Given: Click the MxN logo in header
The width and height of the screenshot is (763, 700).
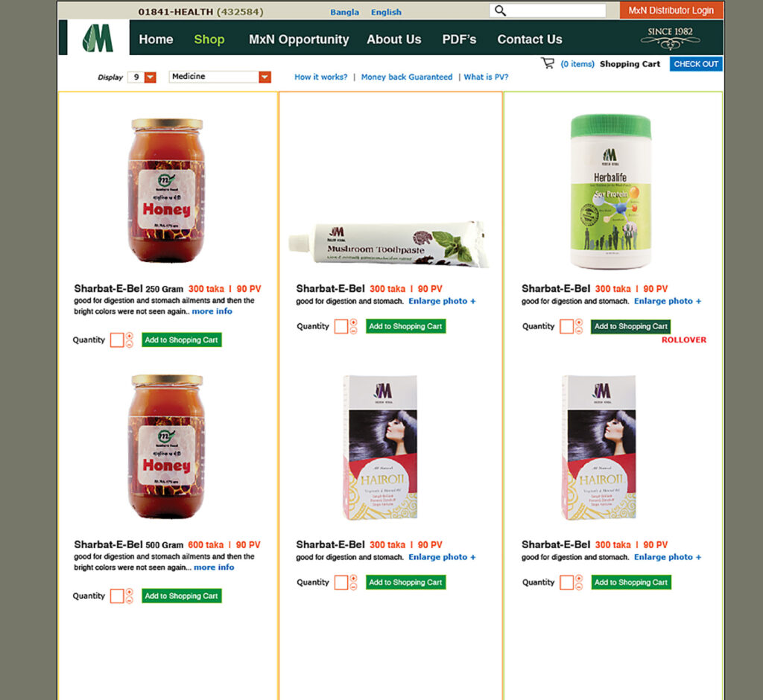Looking at the screenshot, I should (98, 38).
